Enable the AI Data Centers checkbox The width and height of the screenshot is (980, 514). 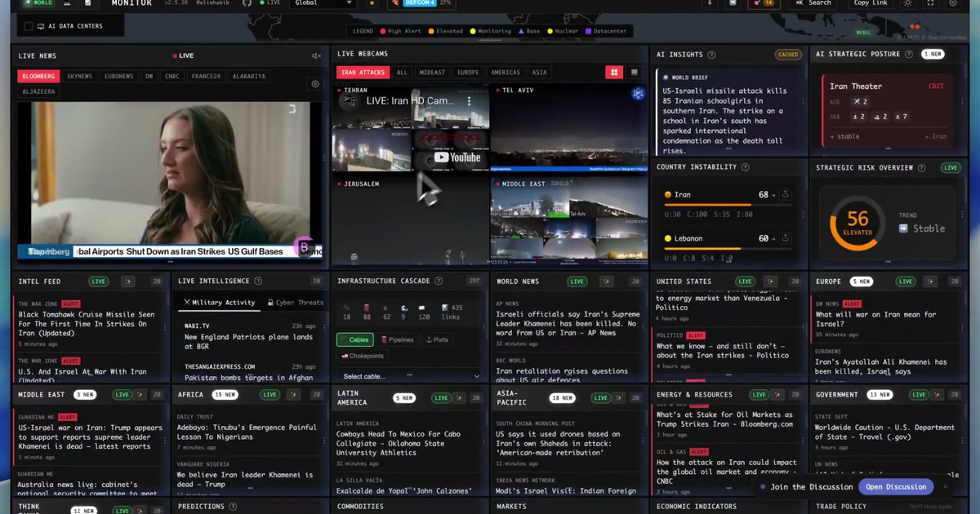point(29,26)
